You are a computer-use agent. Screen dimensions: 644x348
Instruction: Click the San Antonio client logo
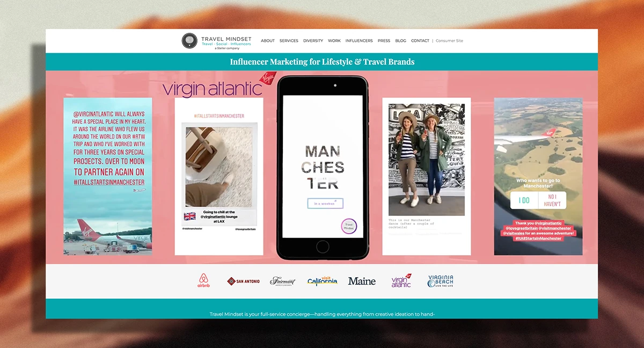click(x=243, y=281)
